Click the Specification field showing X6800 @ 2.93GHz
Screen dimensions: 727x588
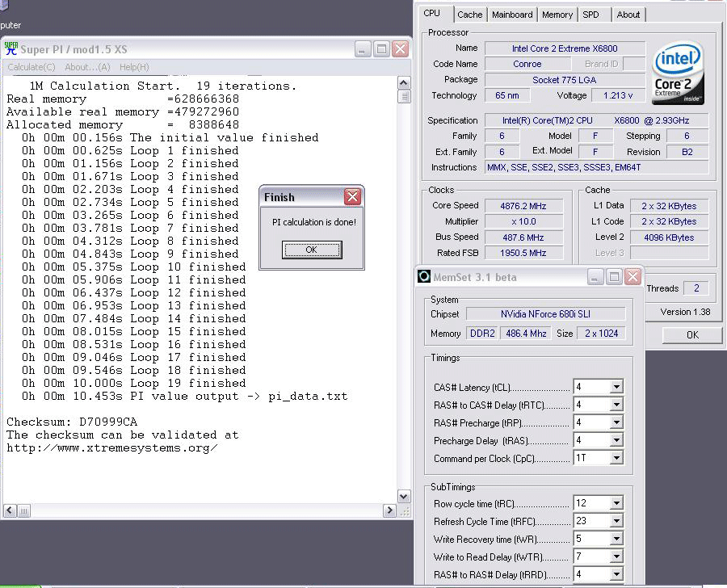[597, 120]
